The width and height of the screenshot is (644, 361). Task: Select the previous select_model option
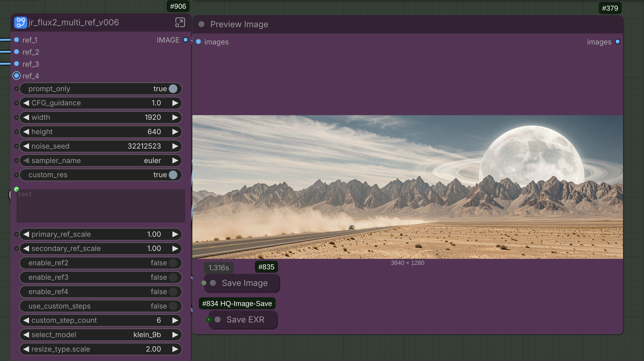(26, 335)
